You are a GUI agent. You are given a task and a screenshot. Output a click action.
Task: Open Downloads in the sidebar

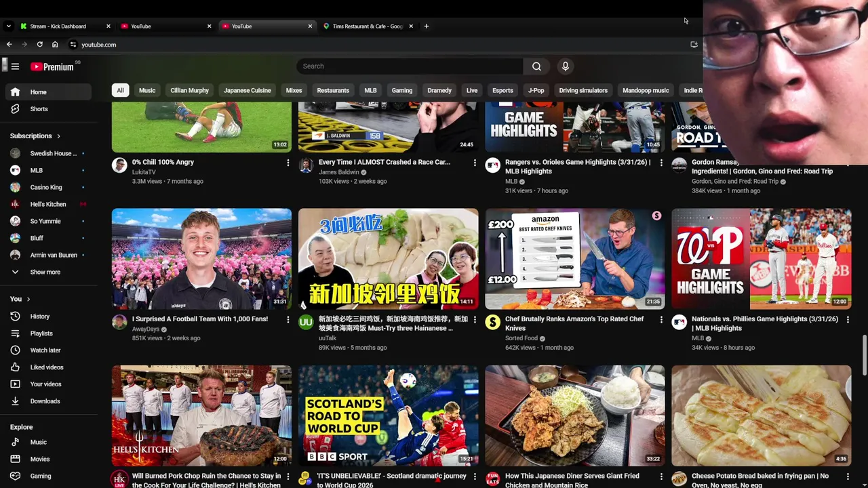48,401
